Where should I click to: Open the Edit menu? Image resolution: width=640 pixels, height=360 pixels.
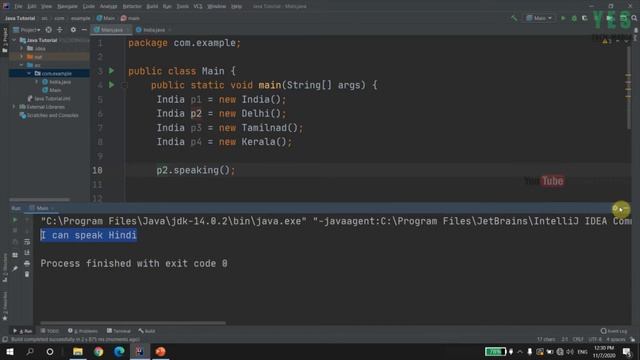32,6
